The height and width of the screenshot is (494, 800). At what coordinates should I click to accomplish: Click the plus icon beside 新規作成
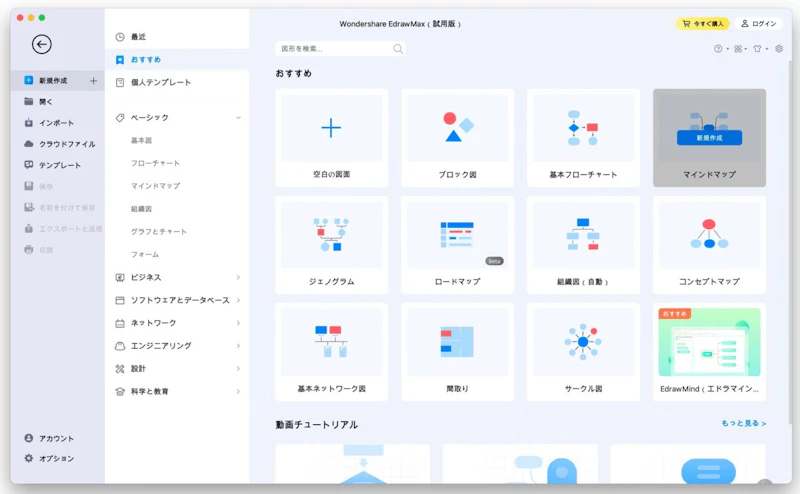(x=93, y=81)
